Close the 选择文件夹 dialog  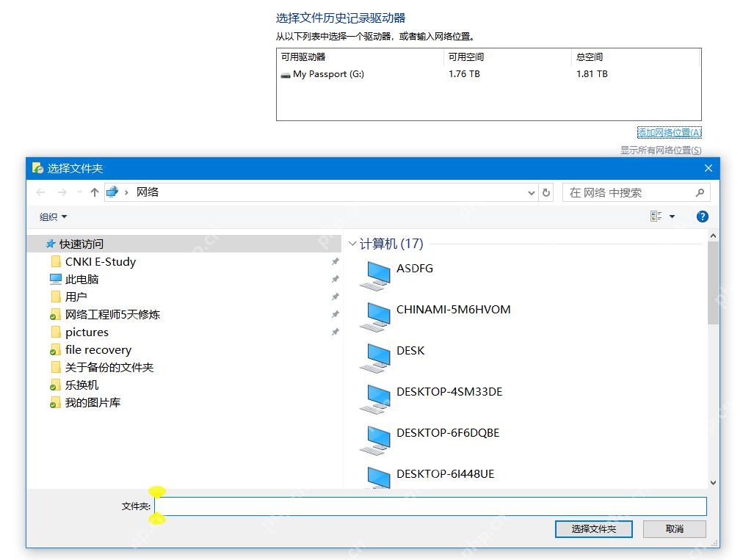click(708, 168)
